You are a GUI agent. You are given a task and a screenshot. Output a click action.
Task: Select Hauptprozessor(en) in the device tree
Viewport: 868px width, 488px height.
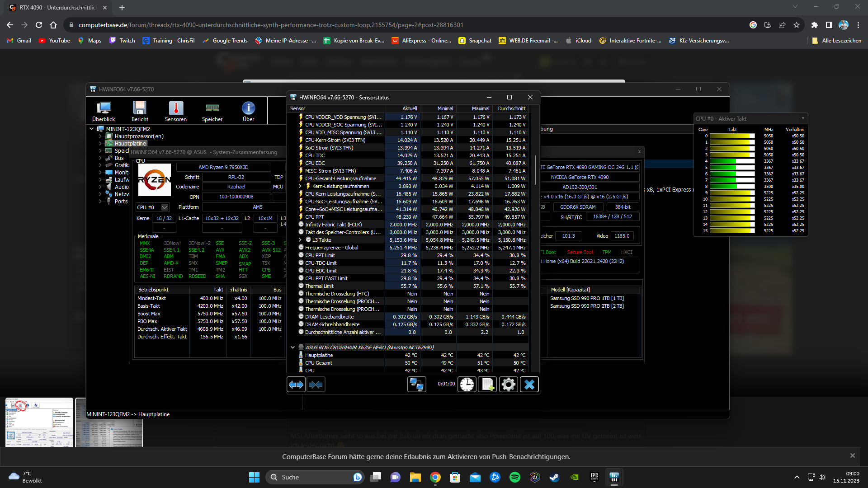(x=139, y=136)
